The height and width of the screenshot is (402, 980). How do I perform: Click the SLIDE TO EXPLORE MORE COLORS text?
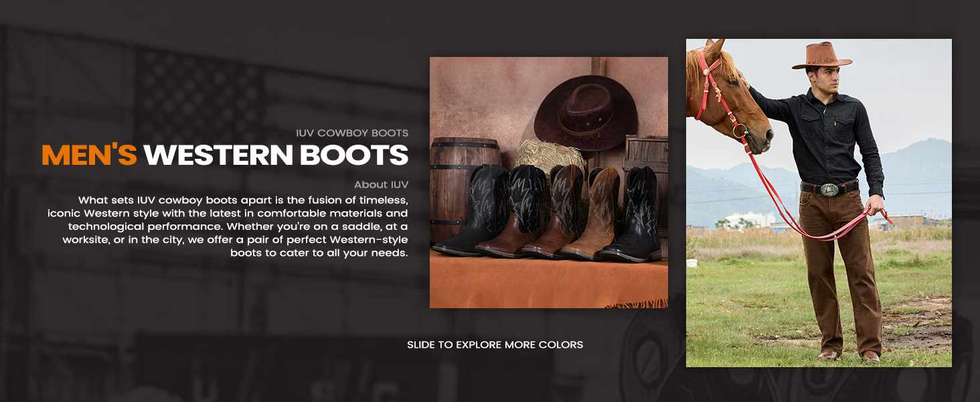[495, 345]
